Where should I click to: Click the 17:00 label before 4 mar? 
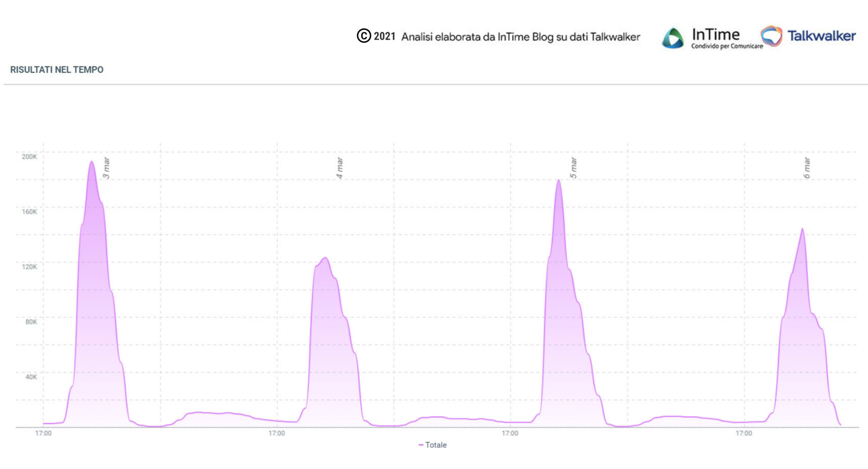point(277,433)
